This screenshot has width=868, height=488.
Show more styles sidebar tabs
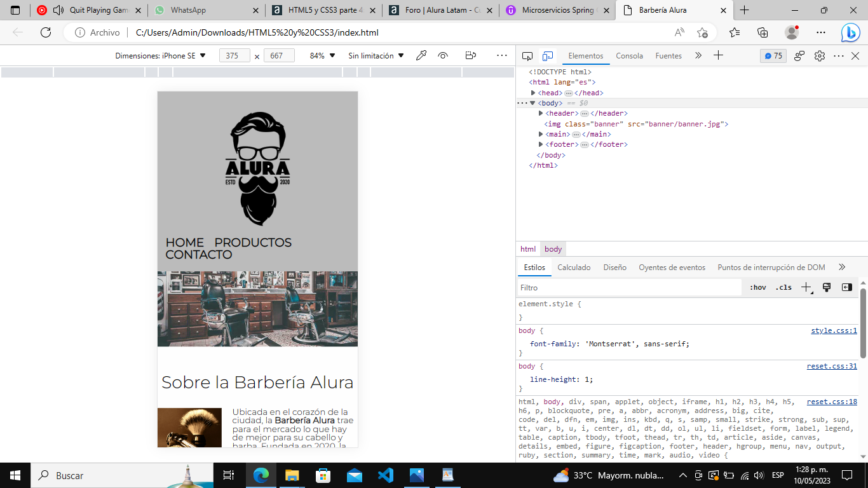pyautogui.click(x=842, y=268)
